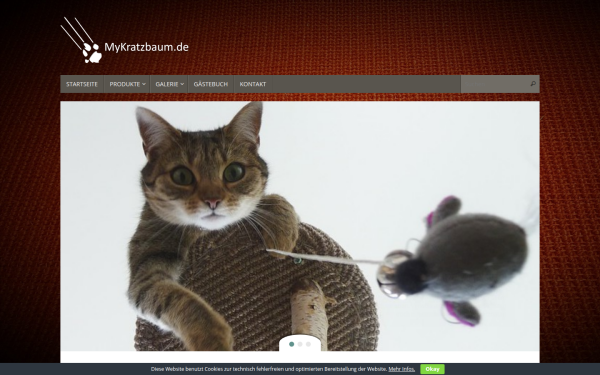Screen dimensions: 600x375
Task: Open the Kontakt page
Action: [253, 84]
